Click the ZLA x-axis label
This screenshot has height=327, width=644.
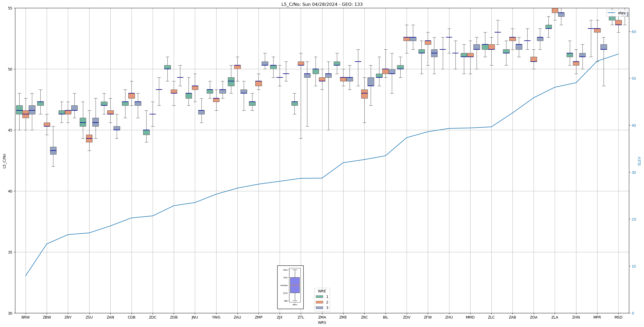pyautogui.click(x=555, y=317)
